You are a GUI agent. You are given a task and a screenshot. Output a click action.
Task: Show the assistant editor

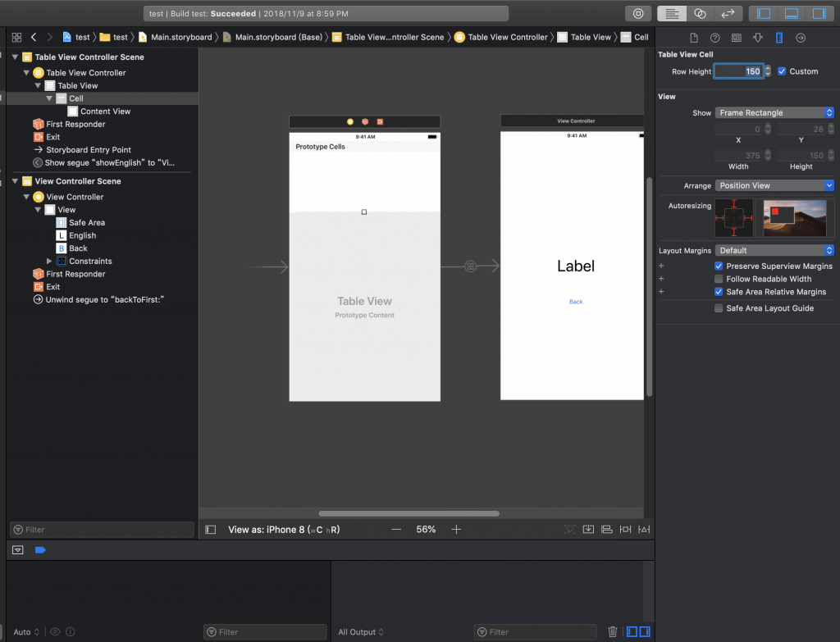coord(700,13)
